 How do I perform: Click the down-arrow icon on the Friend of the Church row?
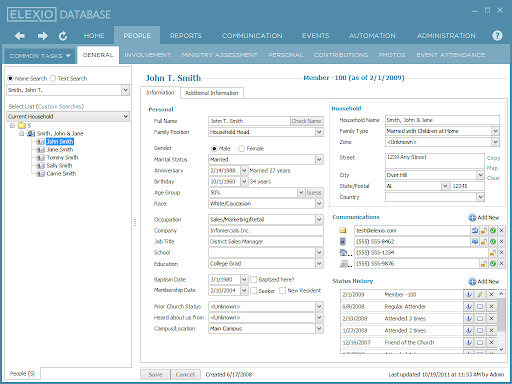tap(469, 342)
